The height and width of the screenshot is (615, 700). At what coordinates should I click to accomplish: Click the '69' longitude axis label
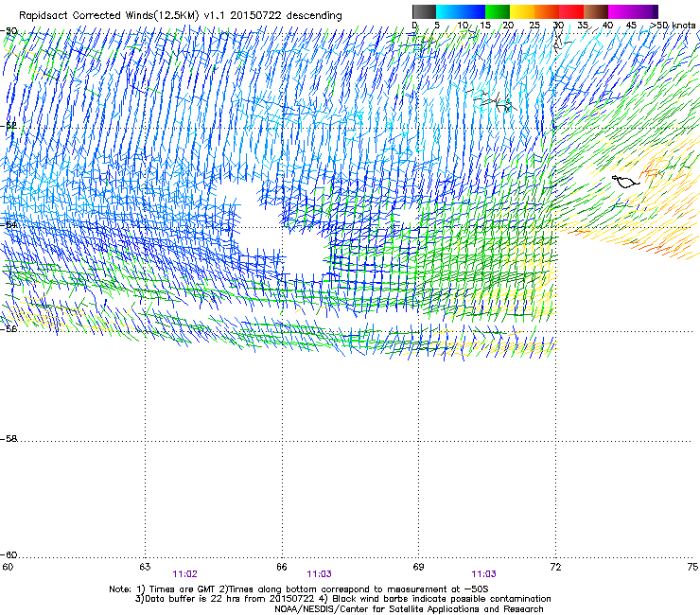pyautogui.click(x=418, y=567)
